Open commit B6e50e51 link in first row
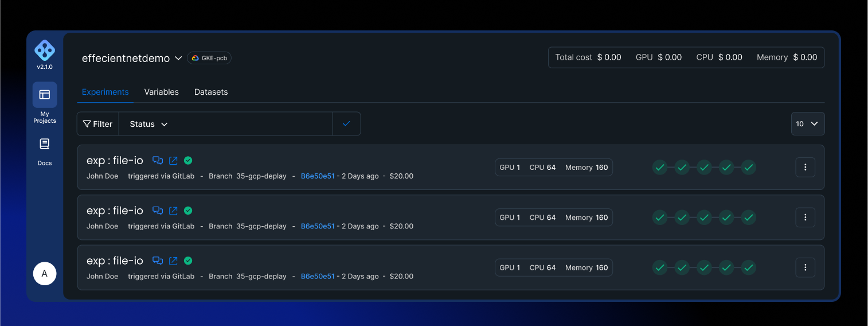Viewport: 868px width, 326px height. click(318, 176)
